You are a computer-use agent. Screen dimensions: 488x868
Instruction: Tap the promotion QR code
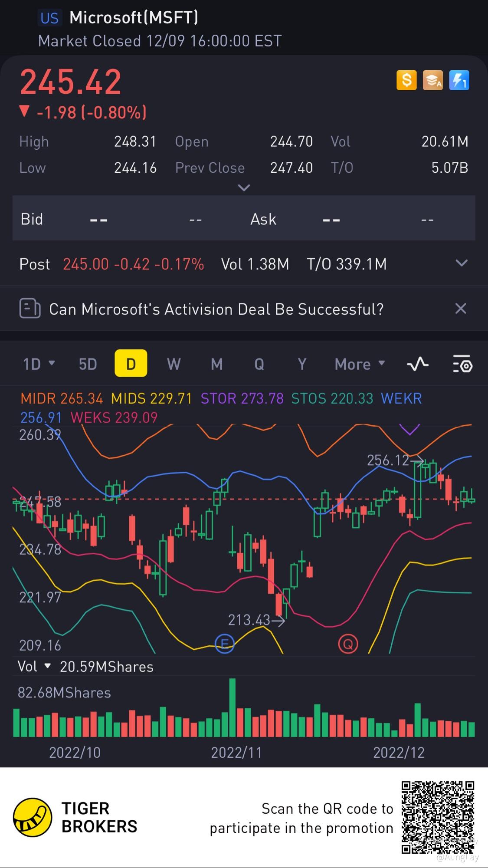[438, 817]
